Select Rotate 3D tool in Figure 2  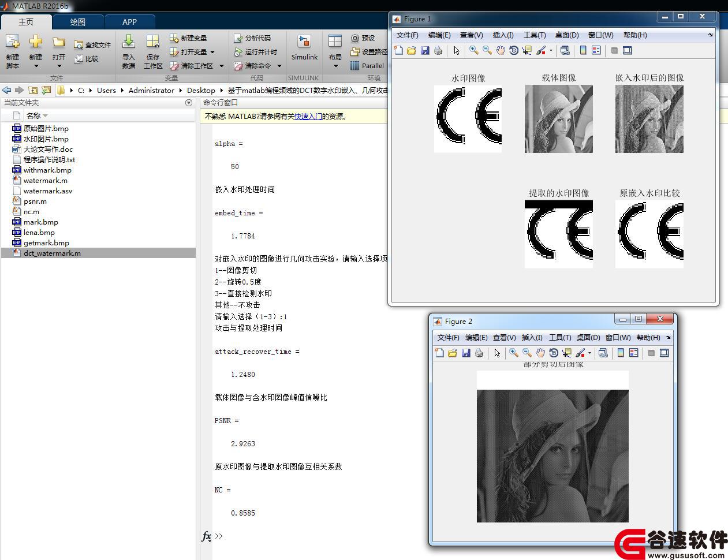click(554, 353)
